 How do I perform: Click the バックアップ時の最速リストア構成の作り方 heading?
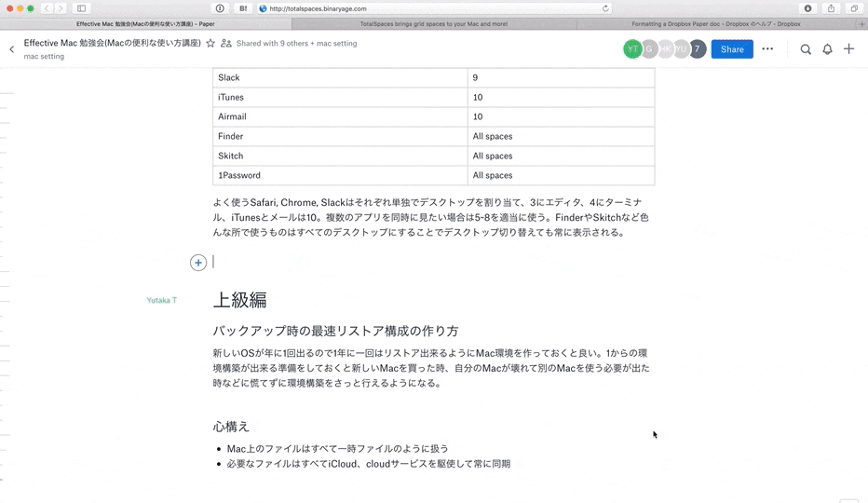point(335,332)
